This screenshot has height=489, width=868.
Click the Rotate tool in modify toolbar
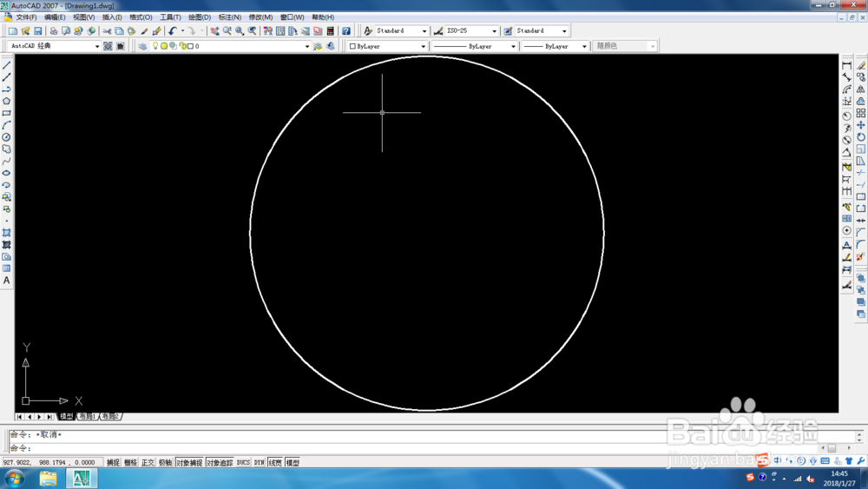point(861,137)
